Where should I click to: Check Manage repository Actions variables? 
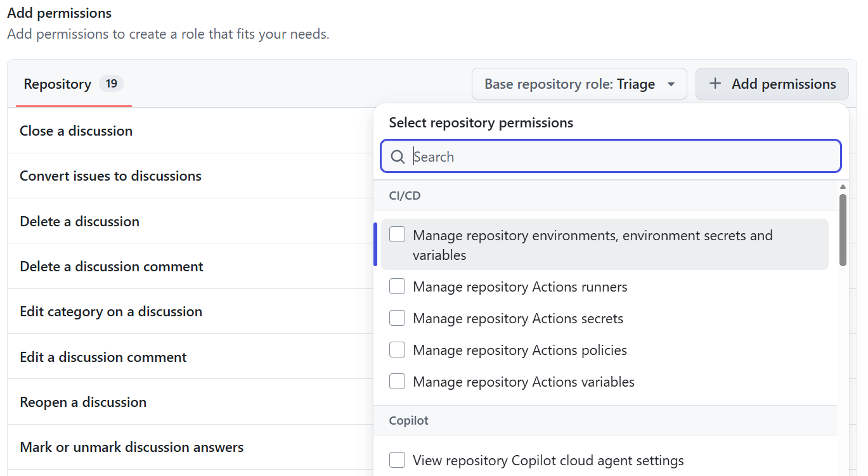[x=397, y=382]
